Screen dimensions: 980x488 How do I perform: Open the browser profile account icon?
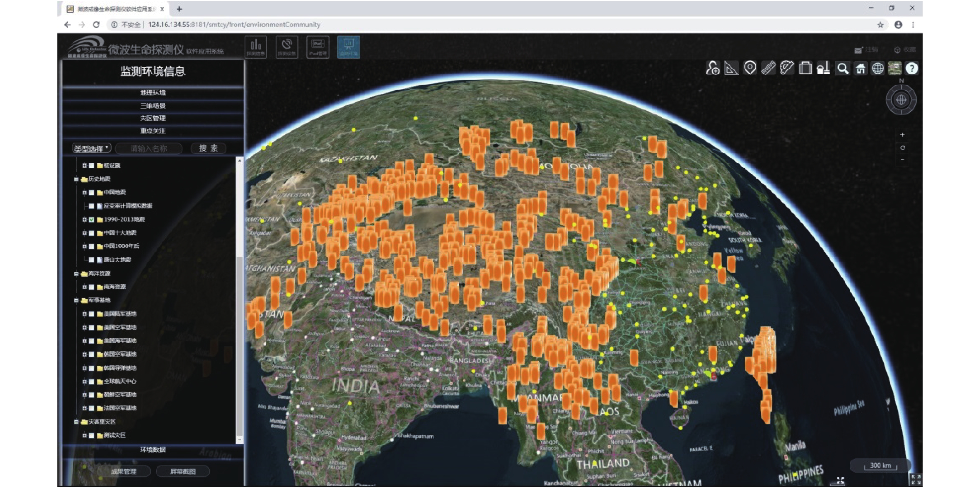[898, 25]
